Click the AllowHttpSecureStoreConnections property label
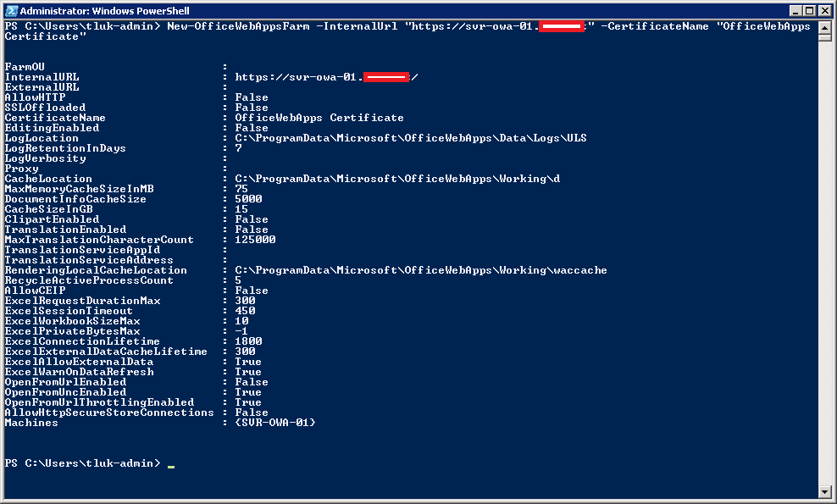The width and height of the screenshot is (837, 504). [109, 413]
